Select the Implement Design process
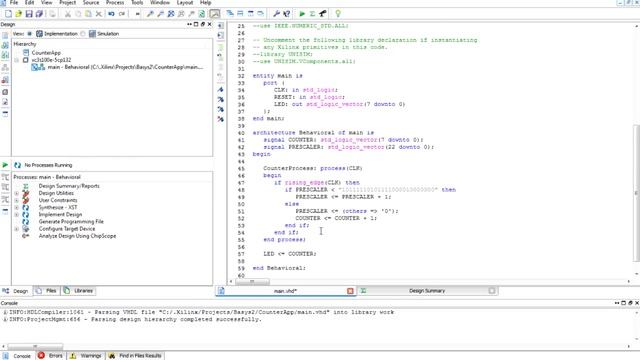Viewport: 640px width, 360px height. [60, 215]
